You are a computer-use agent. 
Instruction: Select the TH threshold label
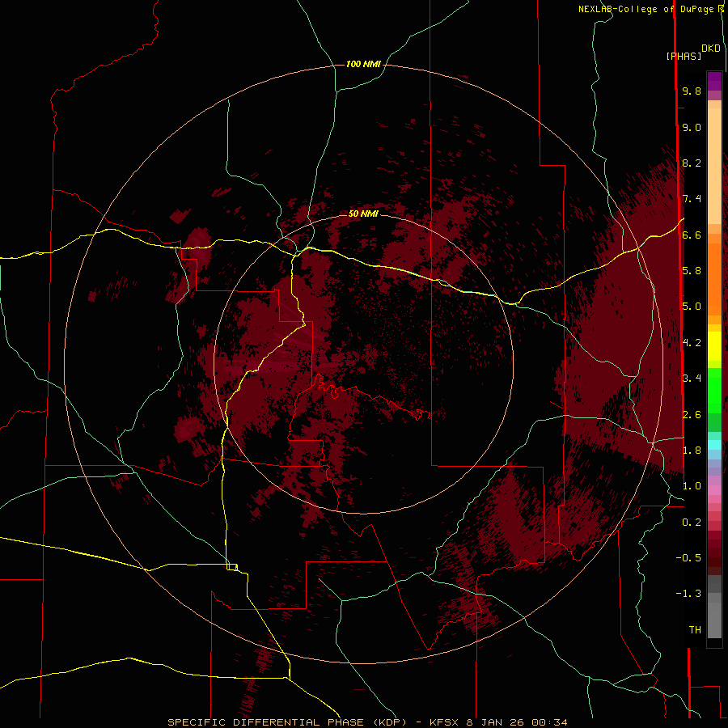click(x=695, y=630)
